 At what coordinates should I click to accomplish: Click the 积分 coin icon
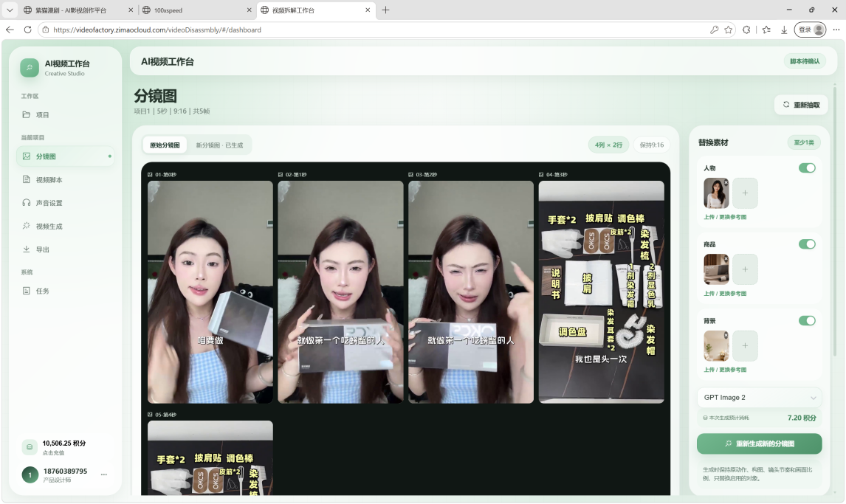(30, 447)
